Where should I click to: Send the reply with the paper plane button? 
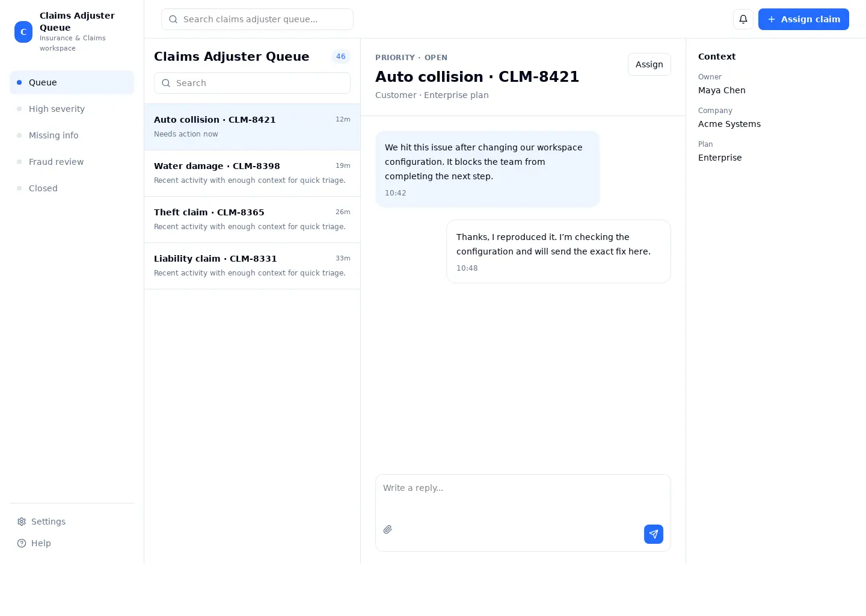(x=654, y=534)
